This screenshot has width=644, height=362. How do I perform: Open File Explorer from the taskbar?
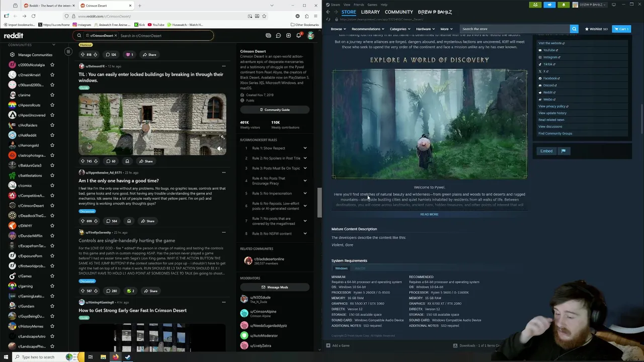point(103,357)
